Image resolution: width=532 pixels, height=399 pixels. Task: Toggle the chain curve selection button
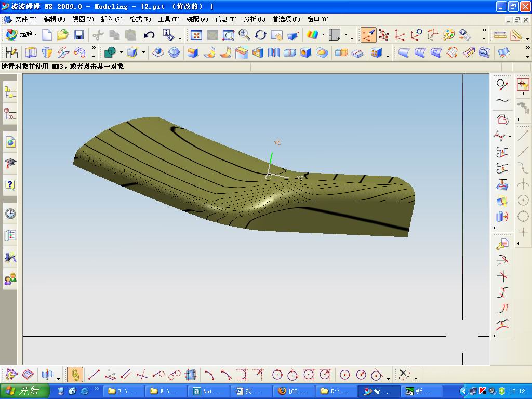point(75,375)
